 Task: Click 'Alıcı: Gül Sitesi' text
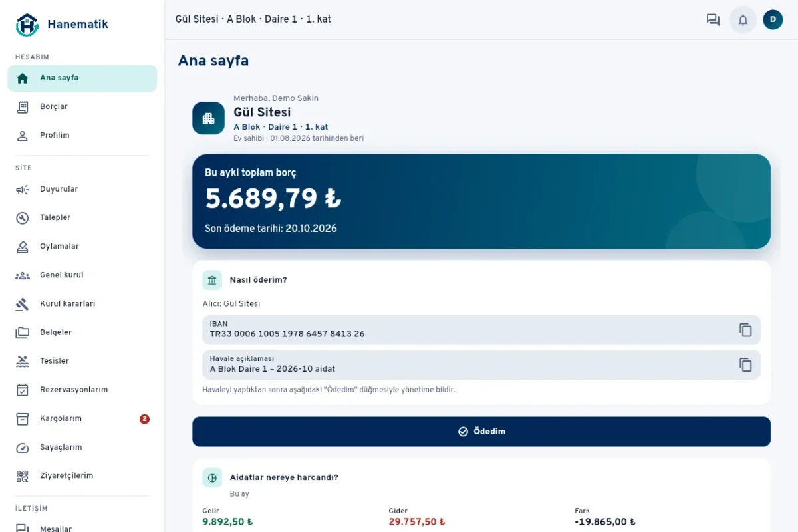point(231,303)
